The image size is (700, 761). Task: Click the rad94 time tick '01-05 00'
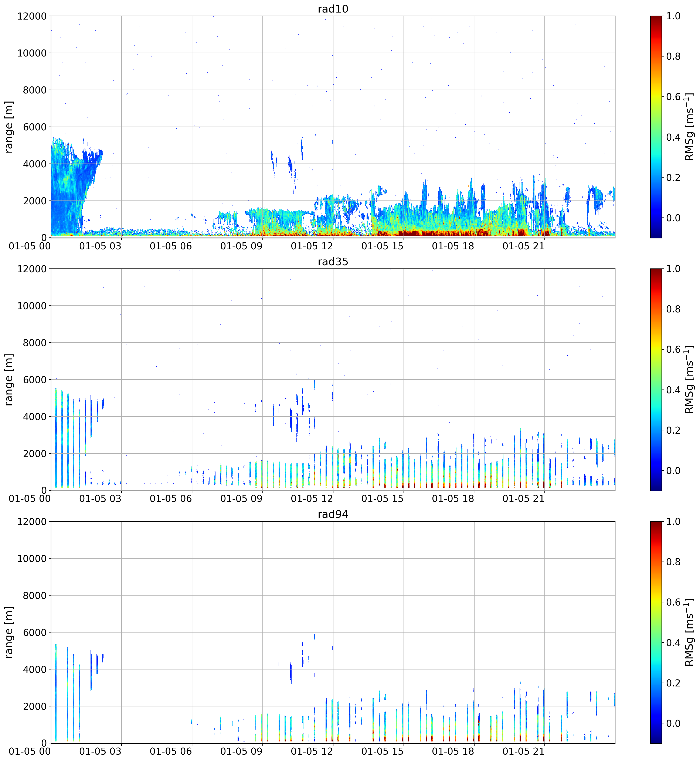click(30, 751)
